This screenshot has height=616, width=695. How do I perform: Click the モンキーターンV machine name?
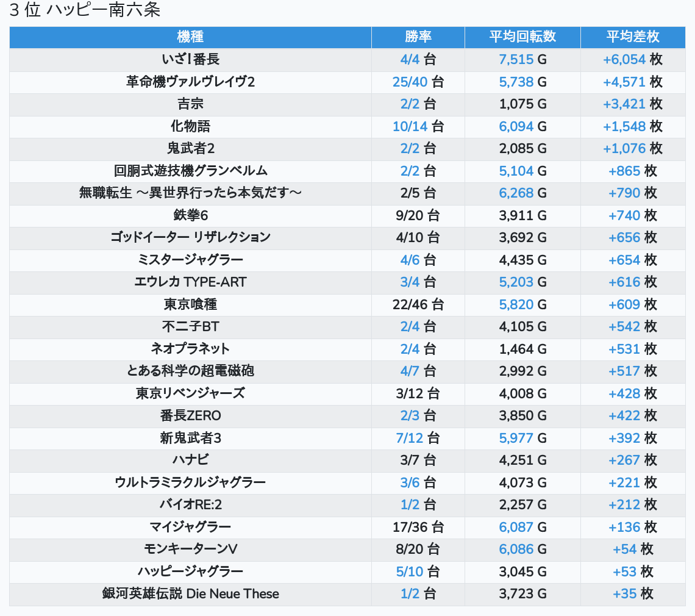pos(190,550)
